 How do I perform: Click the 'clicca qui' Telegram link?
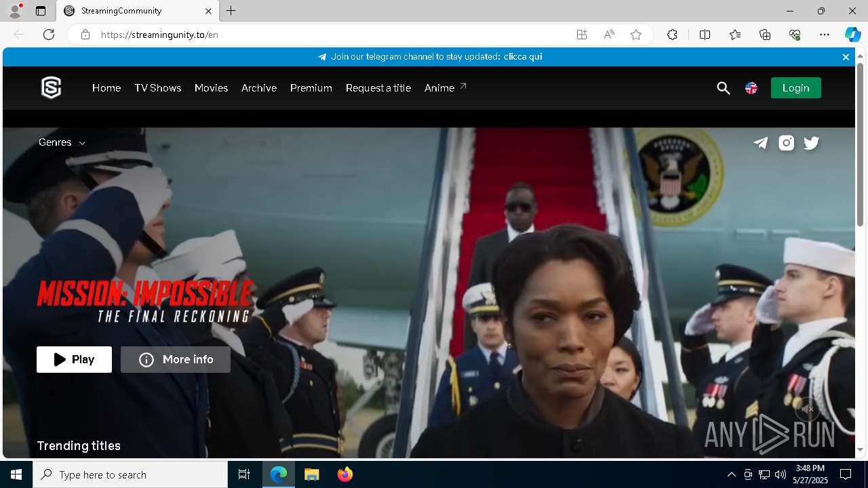pyautogui.click(x=523, y=57)
